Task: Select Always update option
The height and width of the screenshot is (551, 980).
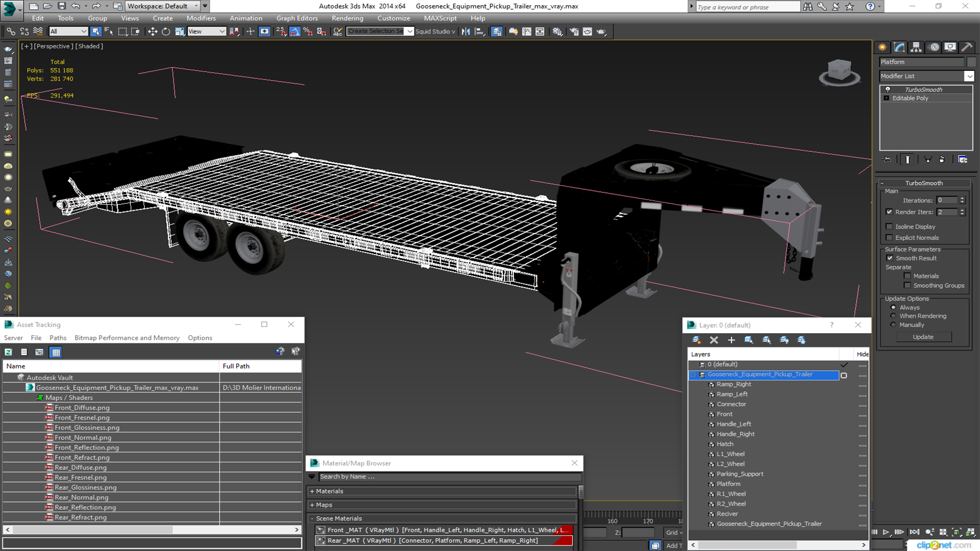Action: coord(893,308)
